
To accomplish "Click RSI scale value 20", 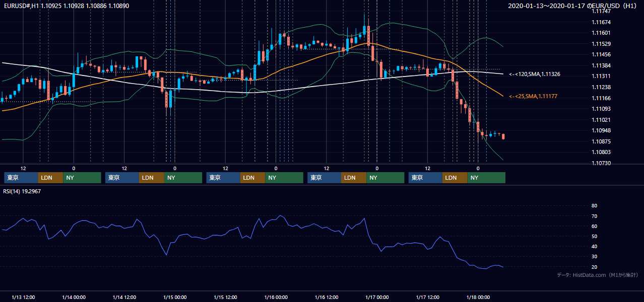I will tap(594, 267).
